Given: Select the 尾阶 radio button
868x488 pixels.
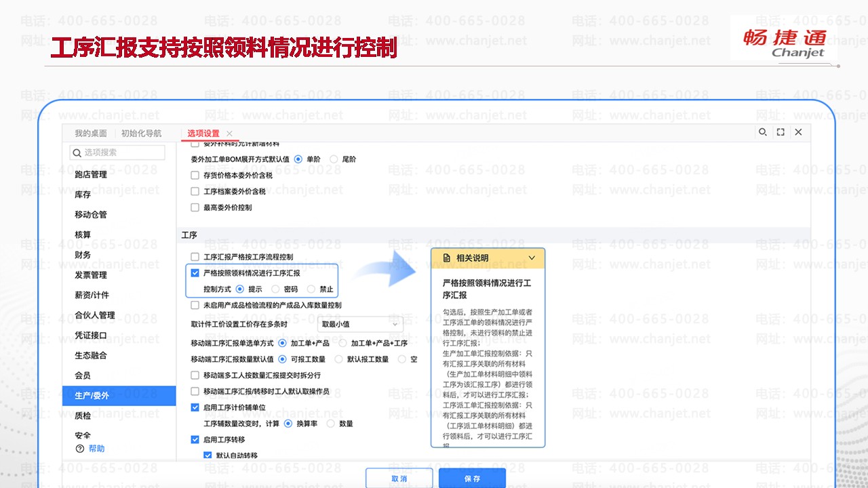Looking at the screenshot, I should 334,159.
